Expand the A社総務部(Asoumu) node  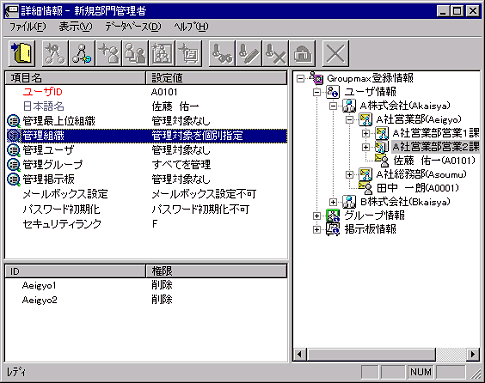coord(349,174)
